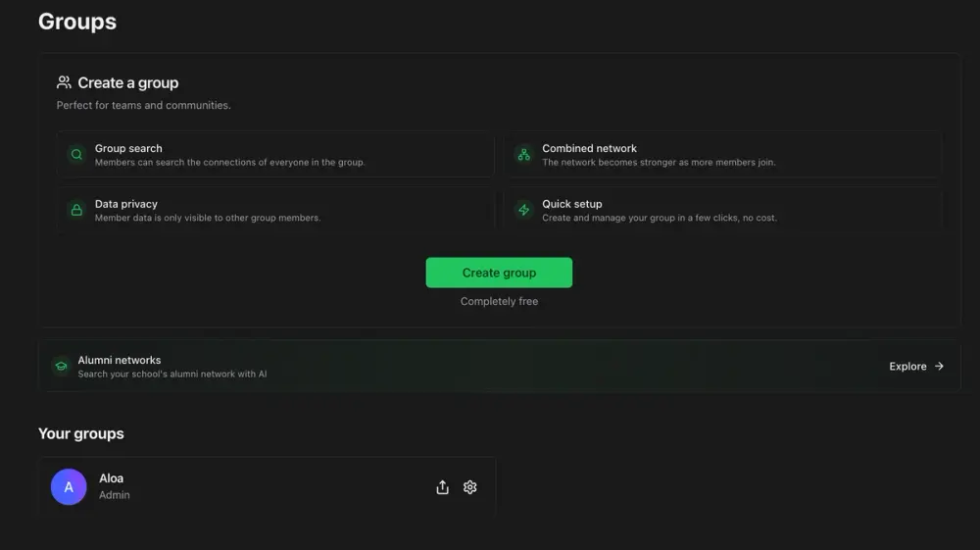Click the Completely free text below button
The image size is (980, 550).
(499, 301)
